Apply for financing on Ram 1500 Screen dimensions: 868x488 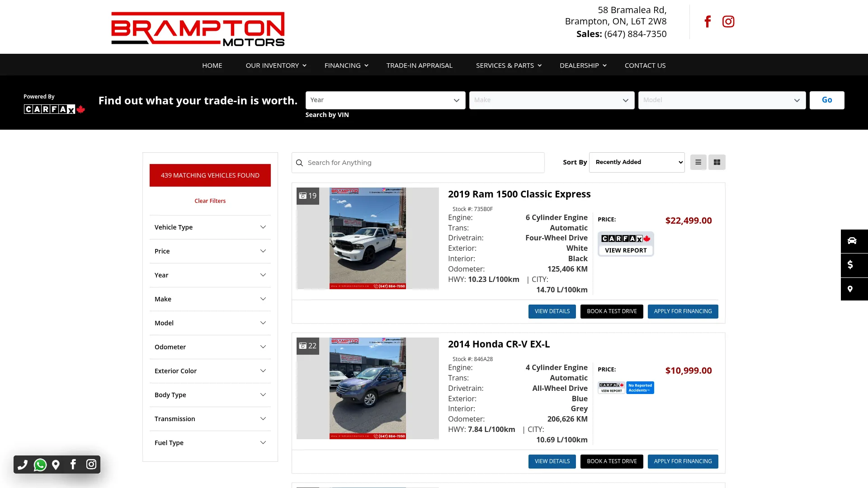(x=683, y=311)
